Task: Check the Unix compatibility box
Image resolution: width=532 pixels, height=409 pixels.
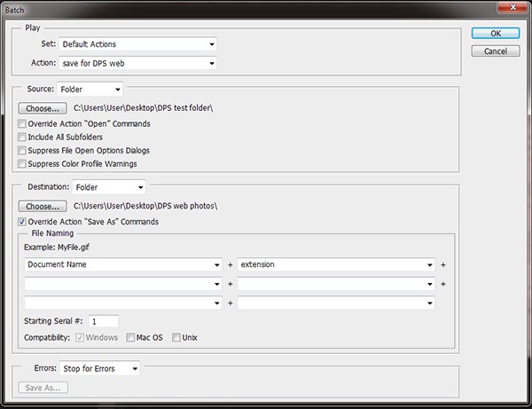Action: point(176,338)
